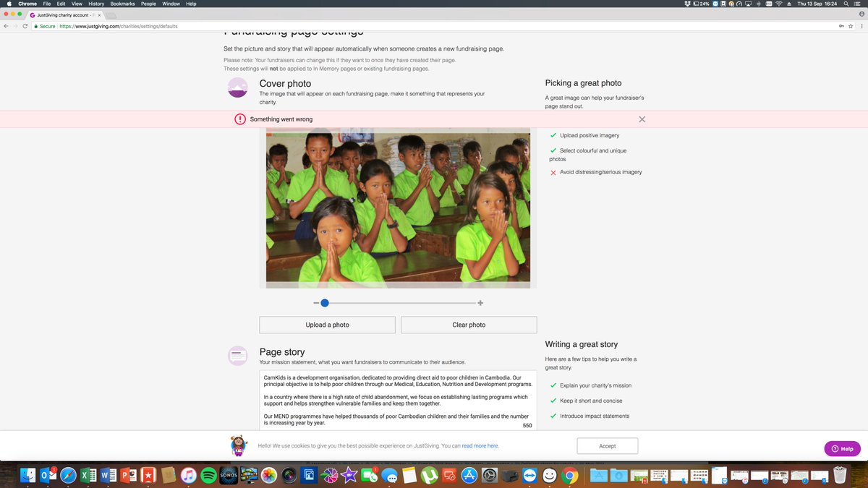Open the Window menu
The height and width of the screenshot is (488, 868).
(x=171, y=4)
